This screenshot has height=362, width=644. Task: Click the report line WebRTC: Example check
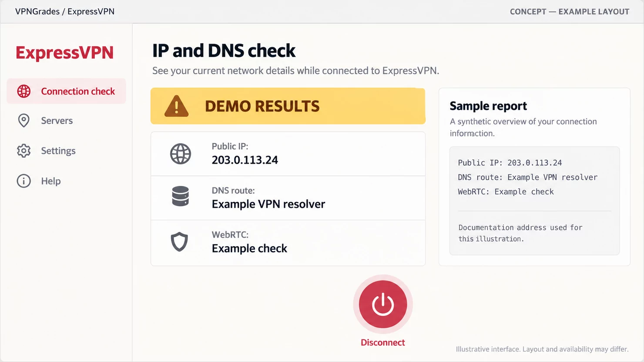click(x=506, y=191)
